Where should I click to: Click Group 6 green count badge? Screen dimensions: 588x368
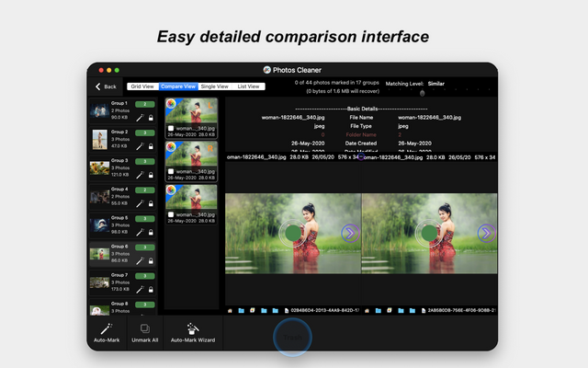(145, 247)
